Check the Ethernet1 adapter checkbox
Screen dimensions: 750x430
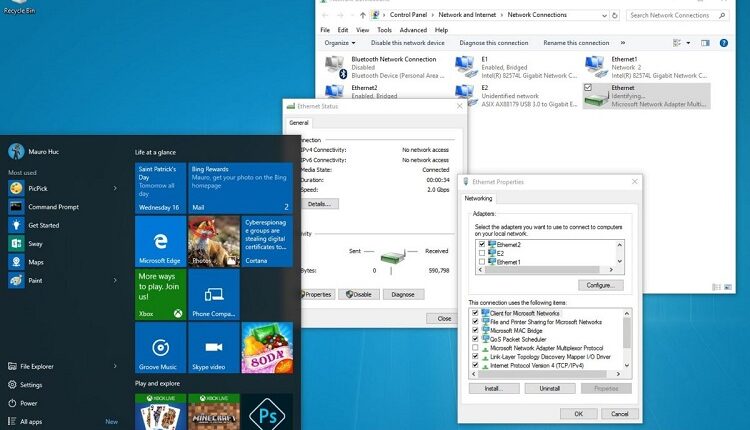[482, 262]
